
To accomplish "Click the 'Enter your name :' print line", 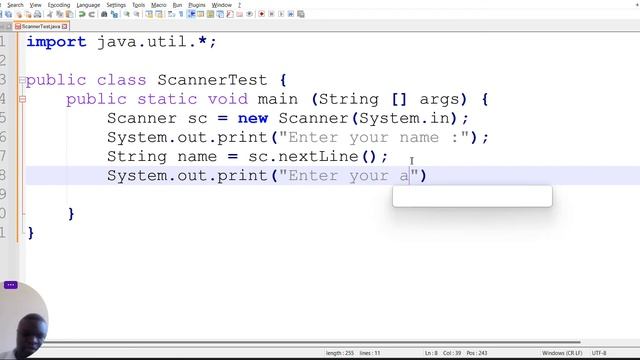I will [298, 138].
